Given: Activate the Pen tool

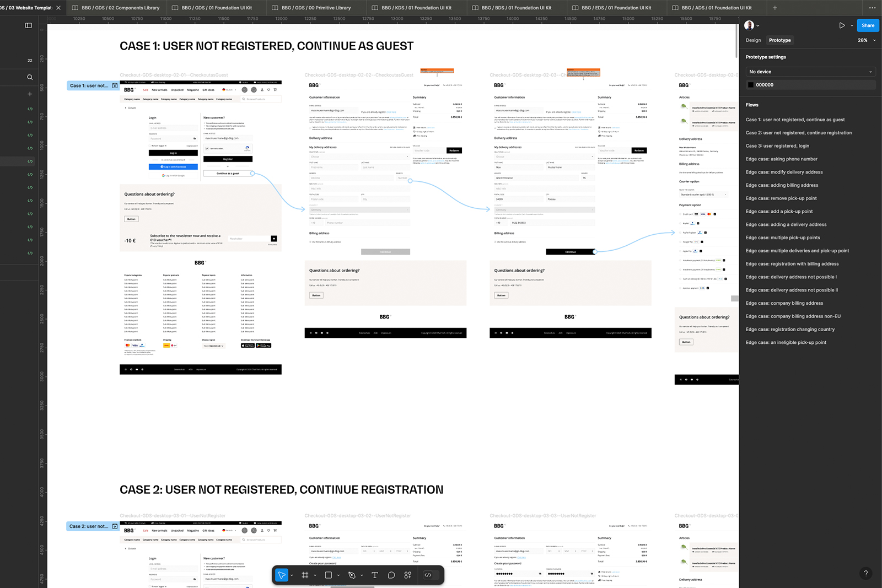Looking at the screenshot, I should point(352,575).
